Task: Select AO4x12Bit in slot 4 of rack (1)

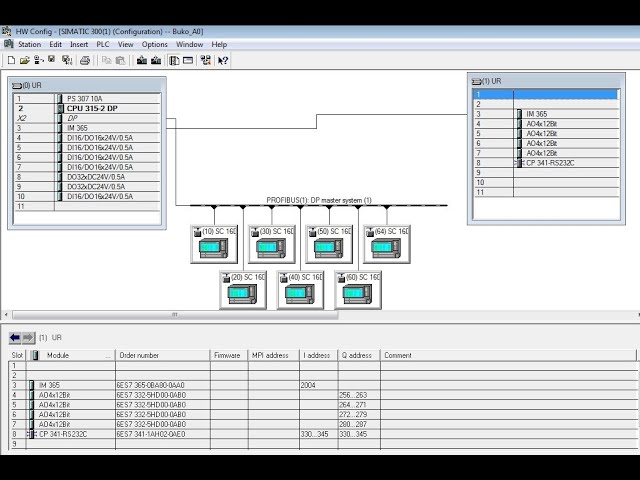Action: pos(546,124)
